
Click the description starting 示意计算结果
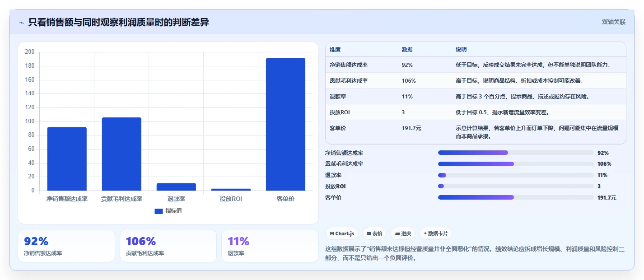point(537,132)
